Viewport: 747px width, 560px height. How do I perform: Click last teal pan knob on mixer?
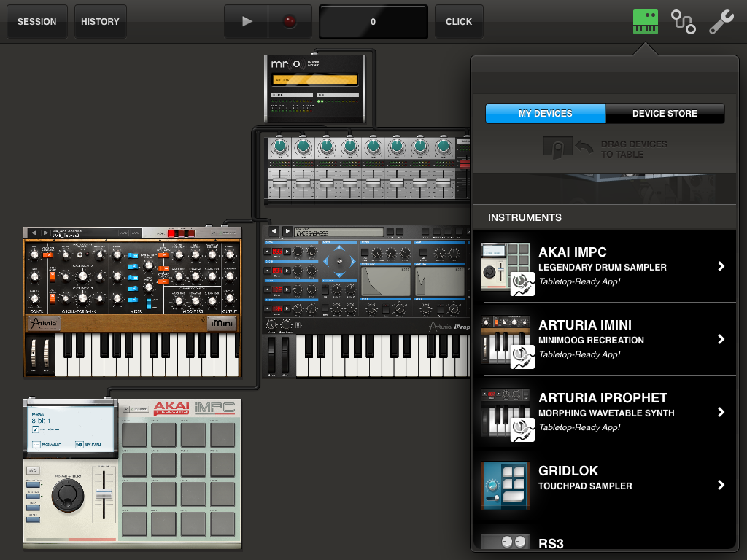[444, 147]
